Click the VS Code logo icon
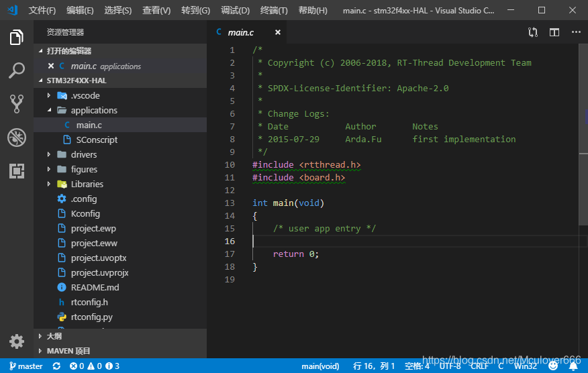The width and height of the screenshot is (588, 373). click(12, 10)
